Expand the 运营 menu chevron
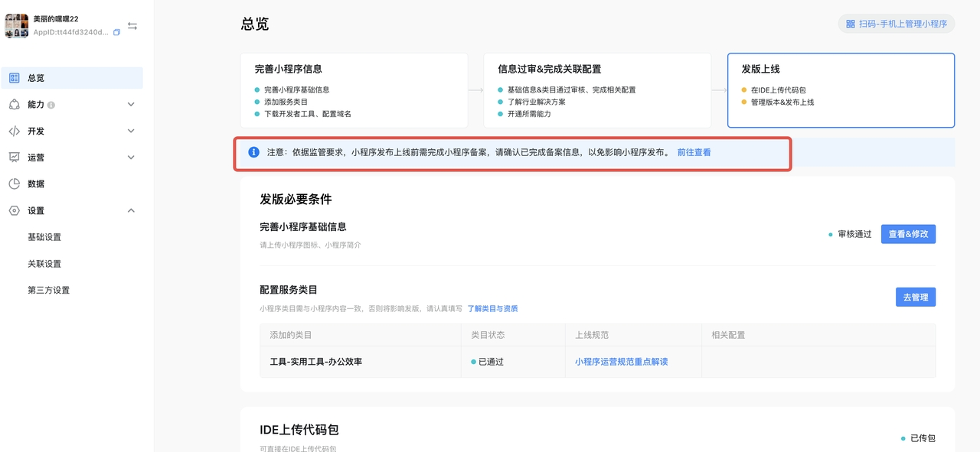This screenshot has height=452, width=980. click(x=131, y=158)
